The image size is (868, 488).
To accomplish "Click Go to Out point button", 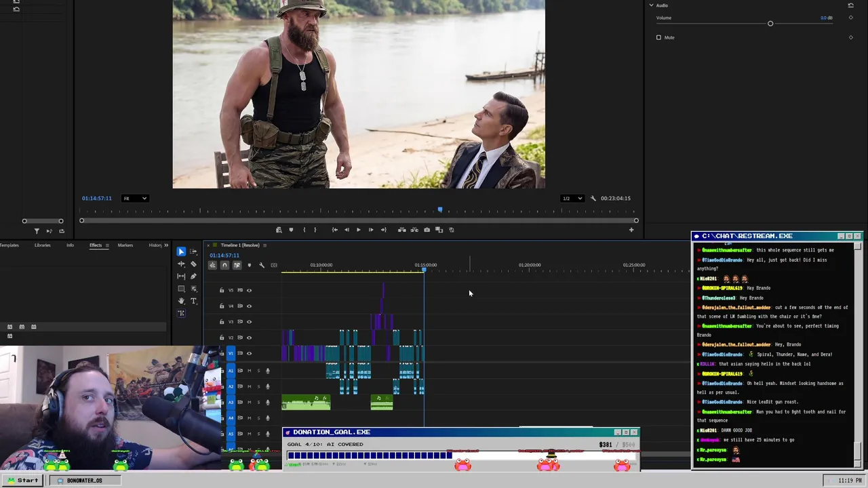I will (x=383, y=230).
